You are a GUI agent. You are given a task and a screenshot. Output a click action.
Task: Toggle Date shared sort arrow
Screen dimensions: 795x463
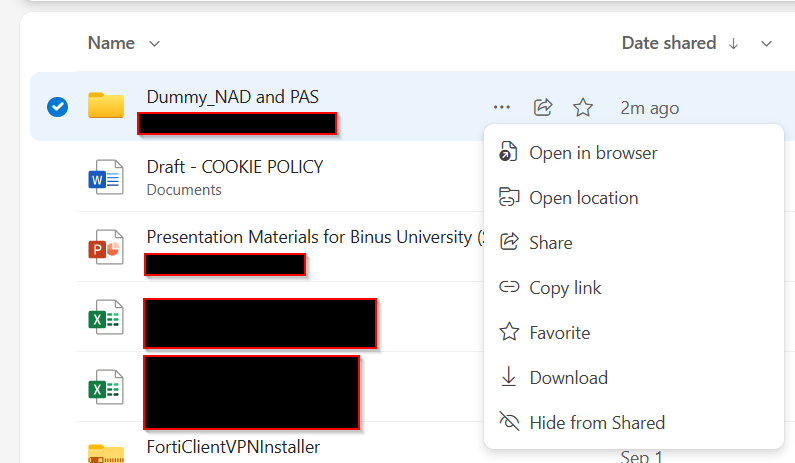coord(733,44)
